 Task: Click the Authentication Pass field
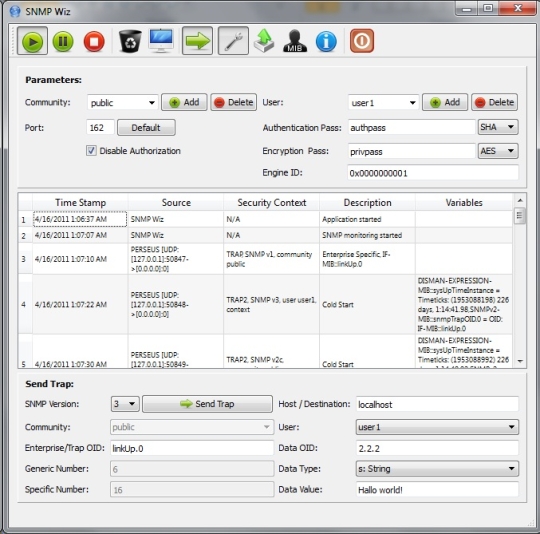point(412,128)
